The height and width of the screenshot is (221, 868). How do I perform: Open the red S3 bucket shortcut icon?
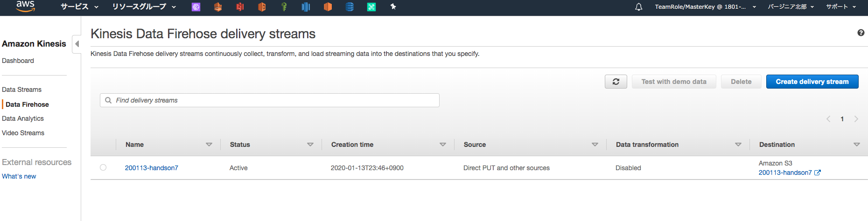tap(240, 7)
